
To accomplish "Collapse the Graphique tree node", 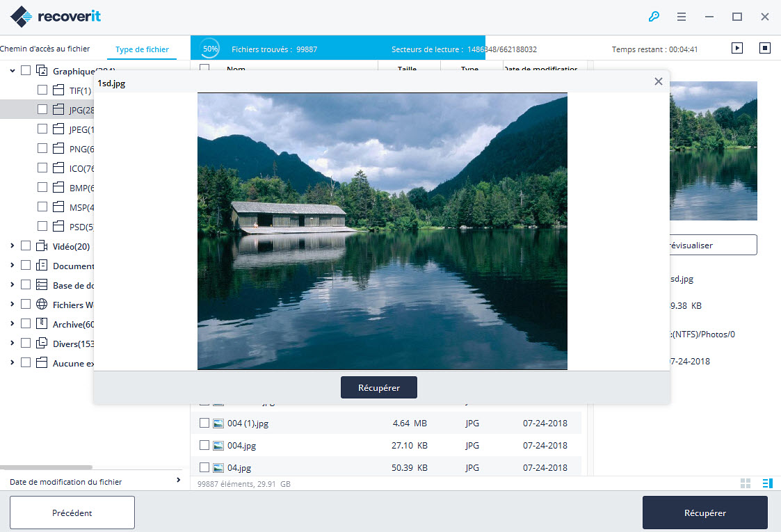I will pos(12,71).
